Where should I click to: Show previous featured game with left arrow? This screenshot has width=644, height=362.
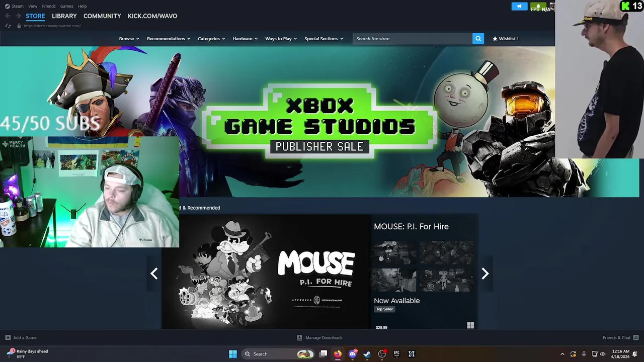point(154,274)
